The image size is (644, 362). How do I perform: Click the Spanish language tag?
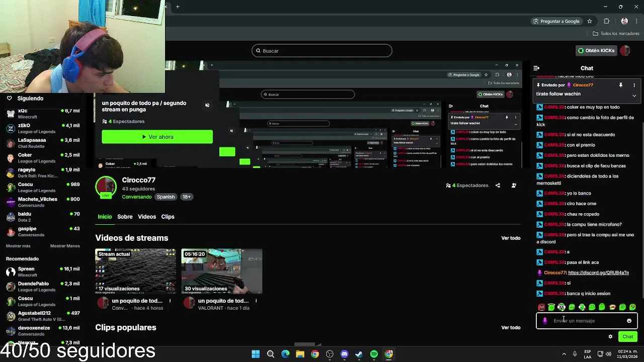pyautogui.click(x=166, y=197)
